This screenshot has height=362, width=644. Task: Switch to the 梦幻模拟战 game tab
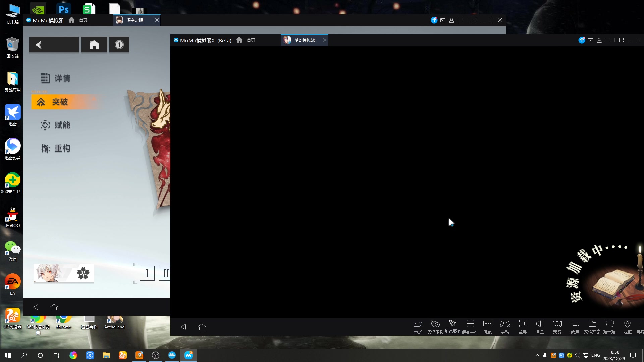[x=304, y=40]
